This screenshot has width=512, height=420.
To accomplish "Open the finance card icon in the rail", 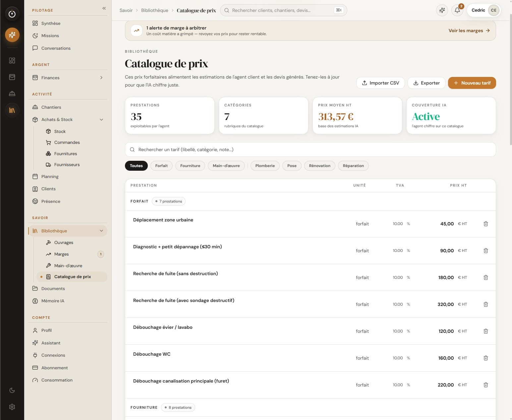I will 12,77.
